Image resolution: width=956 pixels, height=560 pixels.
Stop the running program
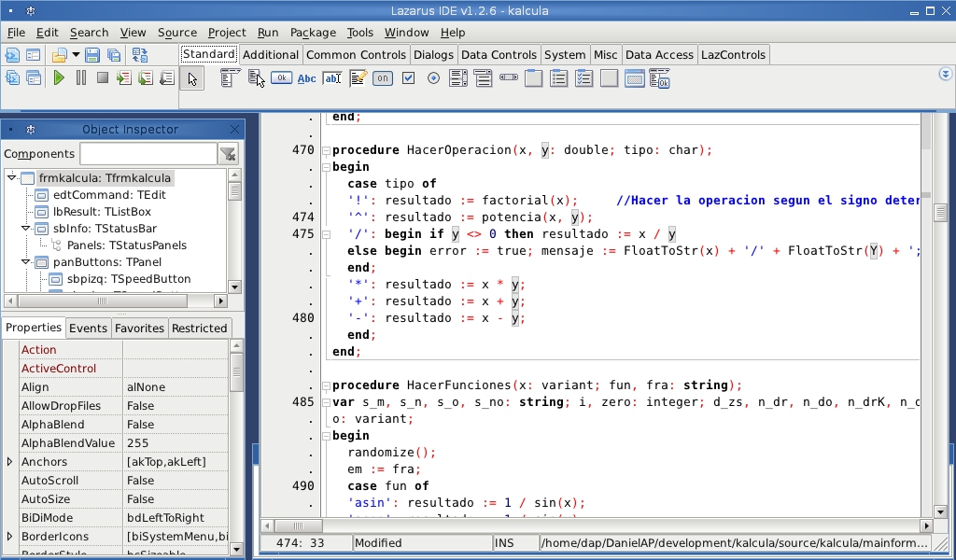(103, 78)
